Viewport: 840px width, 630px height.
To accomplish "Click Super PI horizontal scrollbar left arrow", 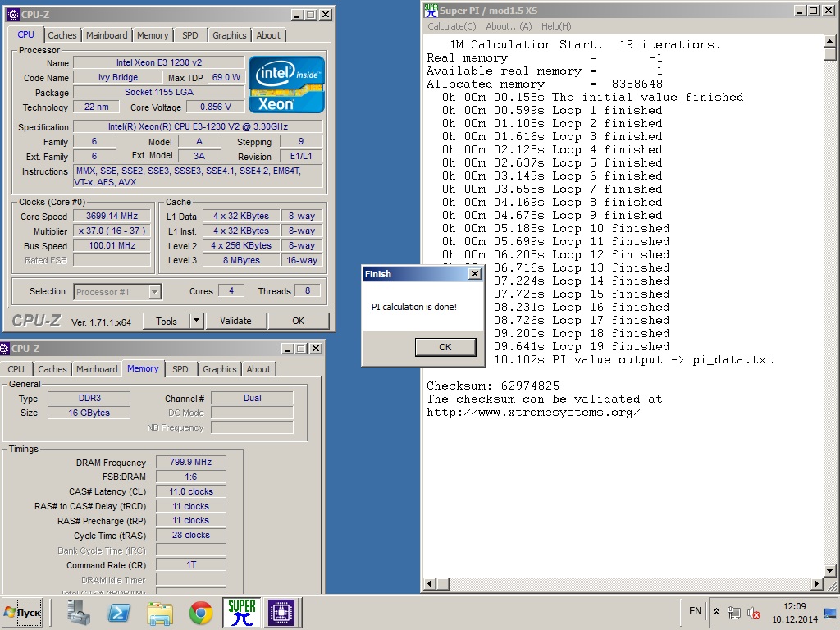I will pos(430,583).
